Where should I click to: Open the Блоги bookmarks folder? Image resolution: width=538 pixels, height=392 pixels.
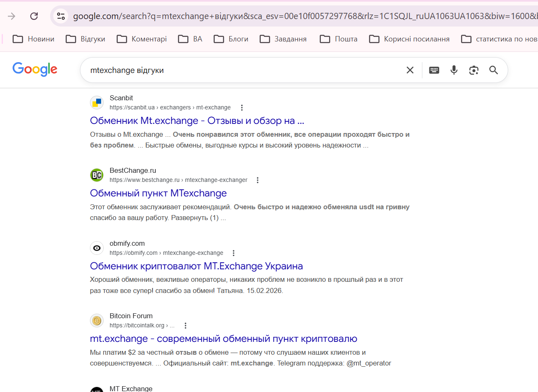point(231,39)
